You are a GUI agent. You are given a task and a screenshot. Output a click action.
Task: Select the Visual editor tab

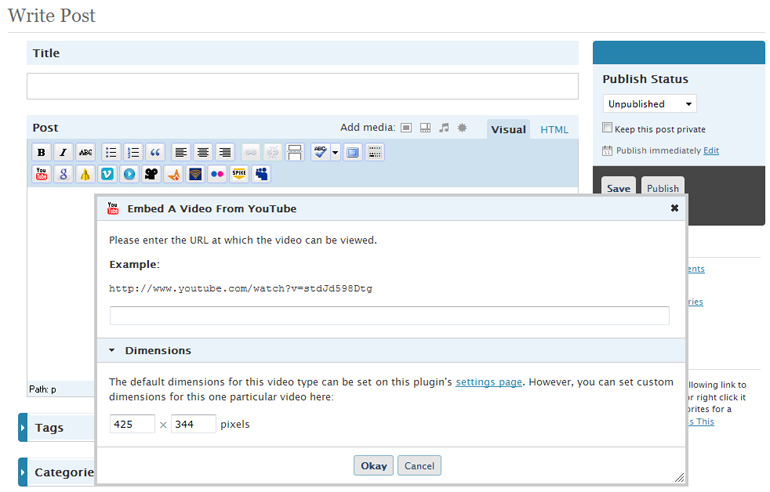(x=508, y=129)
